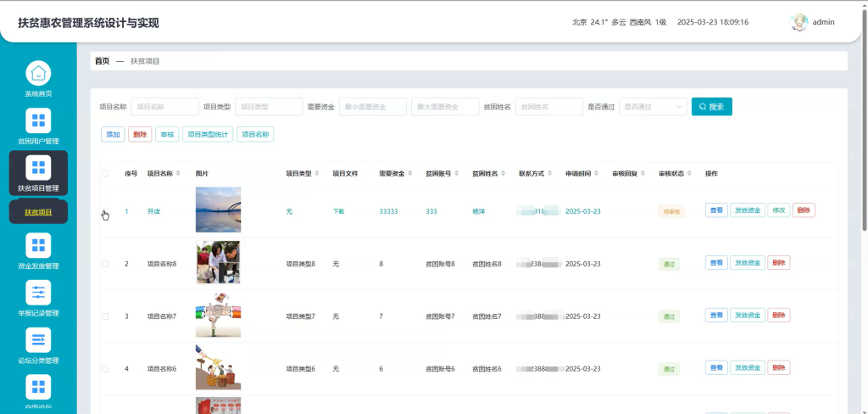Open the 举报记录管理 sliders icon

tap(38, 292)
